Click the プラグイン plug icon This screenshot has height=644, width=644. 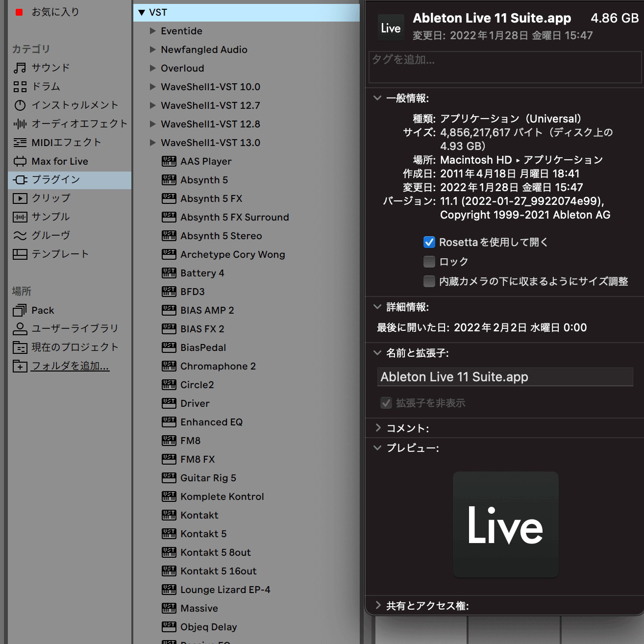tap(20, 180)
